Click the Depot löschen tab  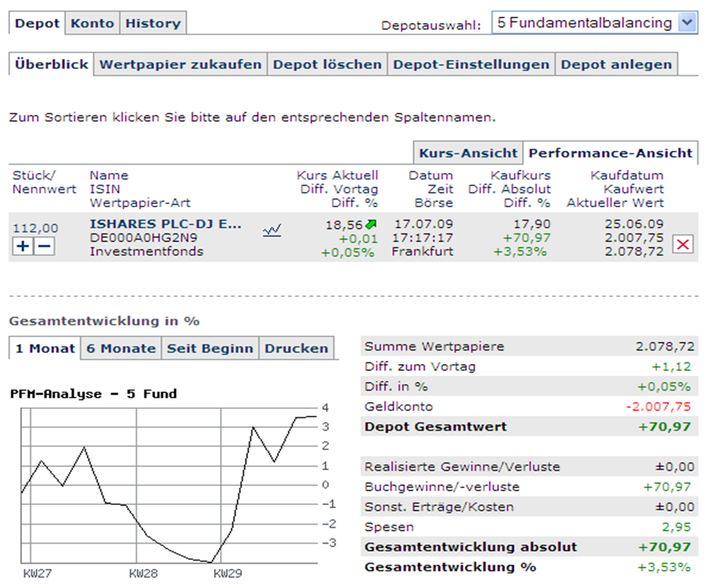click(x=327, y=65)
